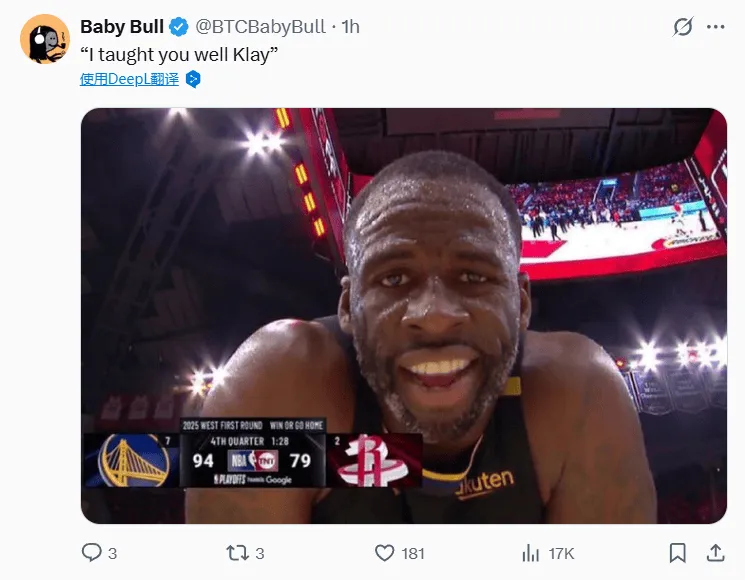Click the blue verified badge
The height and width of the screenshot is (580, 745).
click(178, 27)
